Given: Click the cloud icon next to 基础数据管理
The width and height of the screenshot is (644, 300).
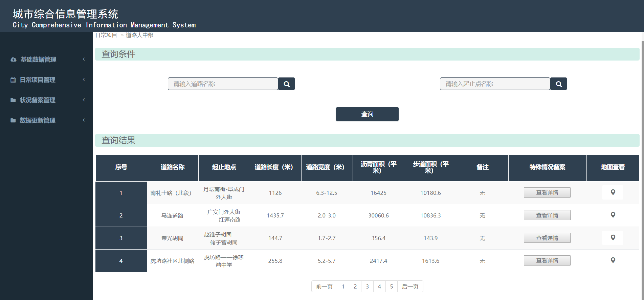Looking at the screenshot, I should (x=14, y=60).
